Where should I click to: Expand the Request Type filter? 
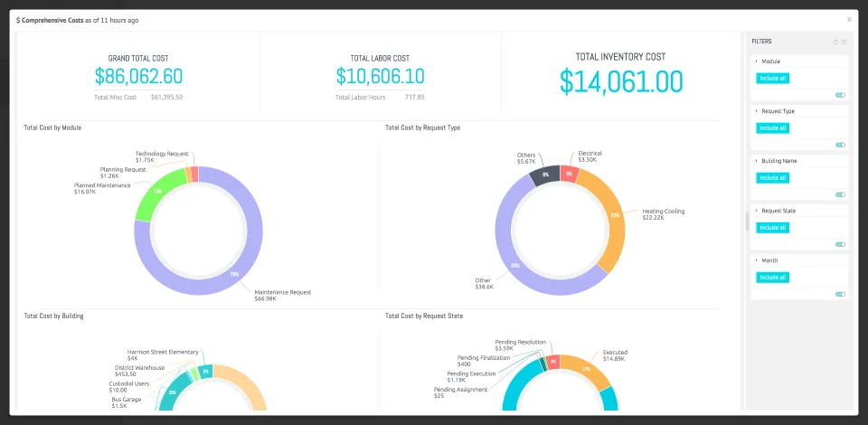point(756,111)
